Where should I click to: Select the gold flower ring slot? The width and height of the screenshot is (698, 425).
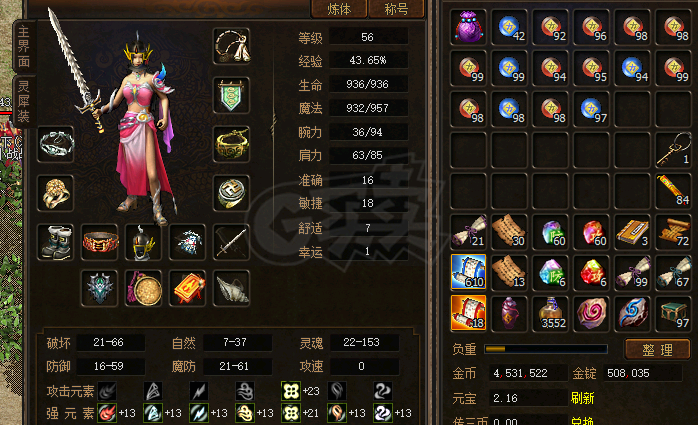tap(56, 193)
